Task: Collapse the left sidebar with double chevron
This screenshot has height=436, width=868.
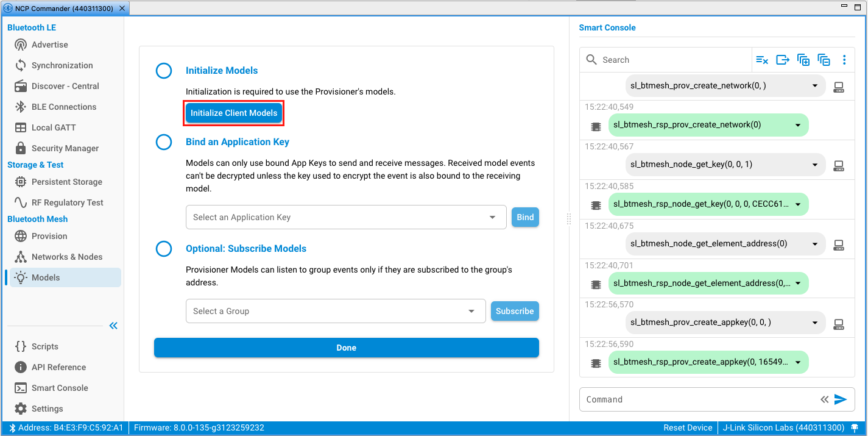Action: pyautogui.click(x=113, y=326)
